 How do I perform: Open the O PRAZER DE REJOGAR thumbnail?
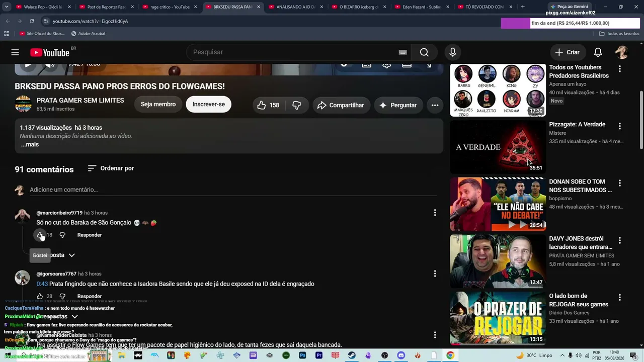tap(498, 318)
